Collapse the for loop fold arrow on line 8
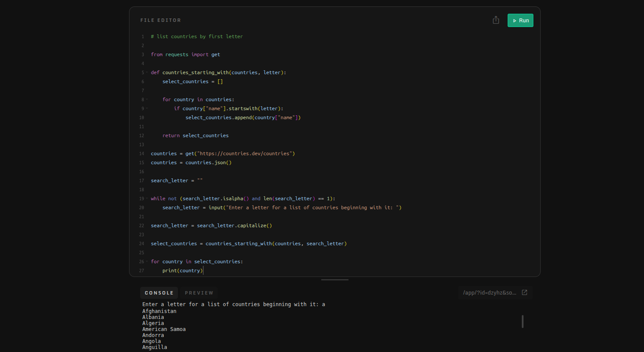Screen dimensions: 644x352 147,99
